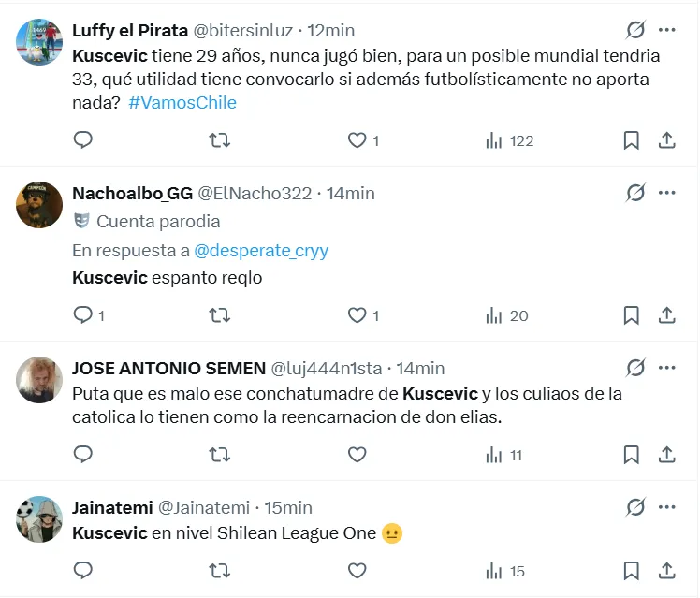700x598 pixels.
Task: Retweet Luffy el Pirata's post
Action: (219, 140)
